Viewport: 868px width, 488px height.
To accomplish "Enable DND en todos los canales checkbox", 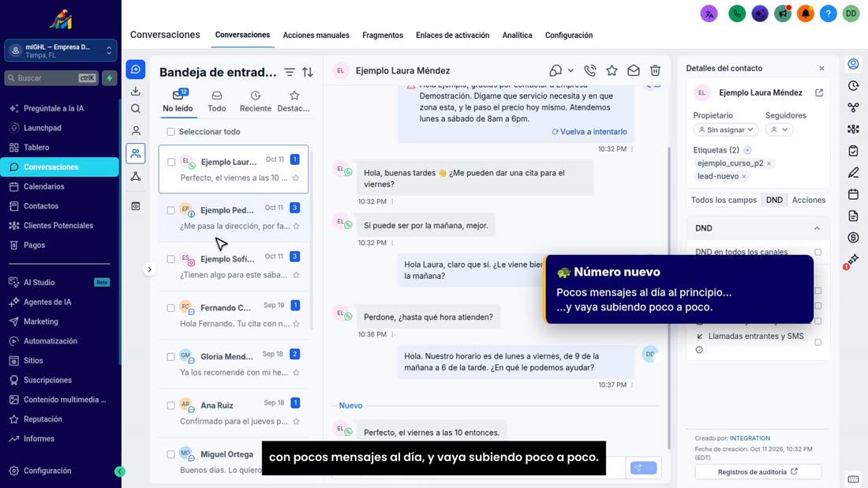I will click(817, 252).
